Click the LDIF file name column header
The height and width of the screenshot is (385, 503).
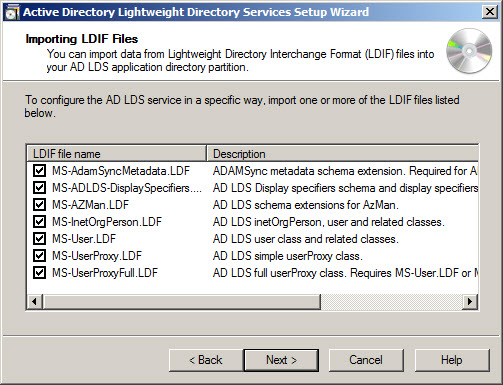tap(117, 154)
